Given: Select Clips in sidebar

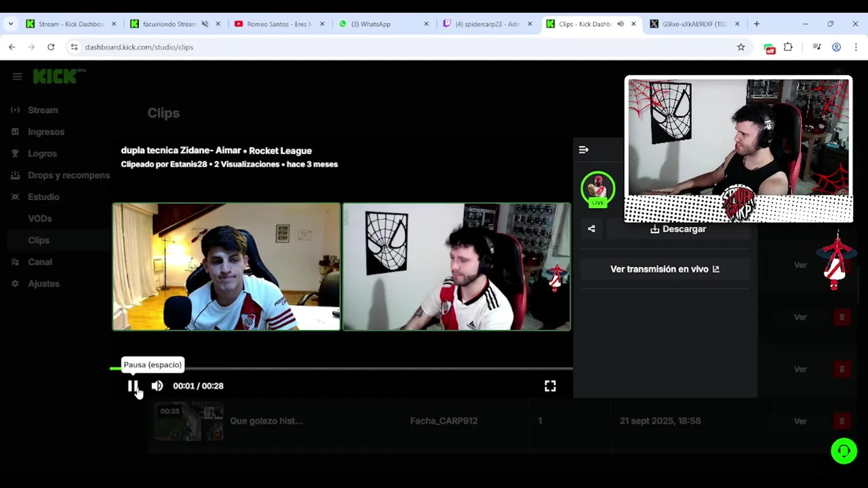Looking at the screenshot, I should 39,240.
